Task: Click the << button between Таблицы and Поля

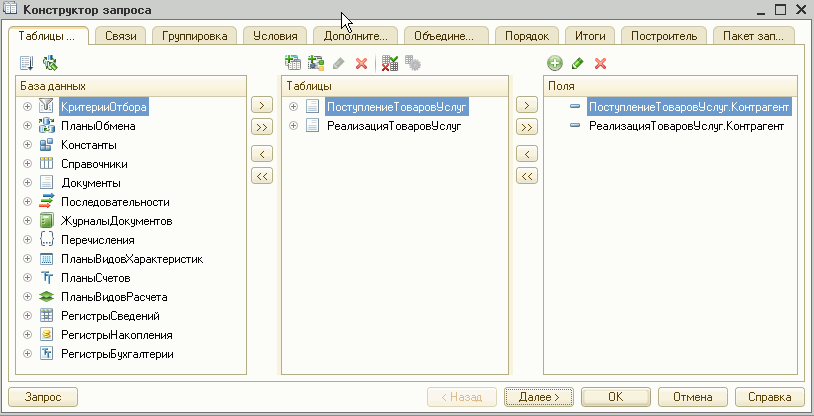Action: coord(527,176)
